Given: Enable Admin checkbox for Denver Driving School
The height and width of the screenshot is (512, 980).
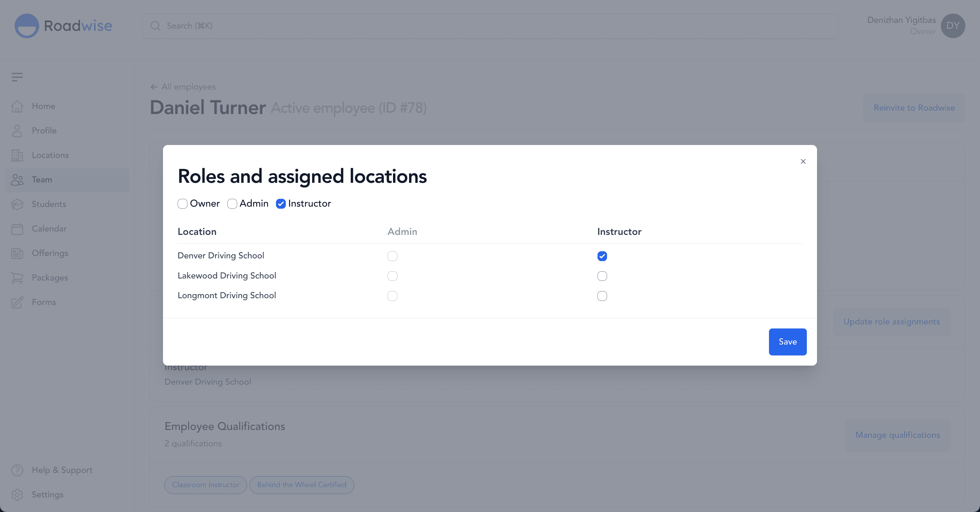Looking at the screenshot, I should pyautogui.click(x=393, y=255).
